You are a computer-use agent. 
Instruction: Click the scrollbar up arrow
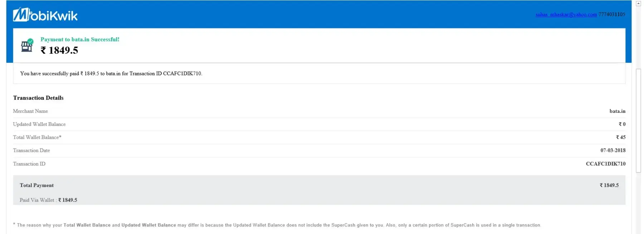point(638,4)
